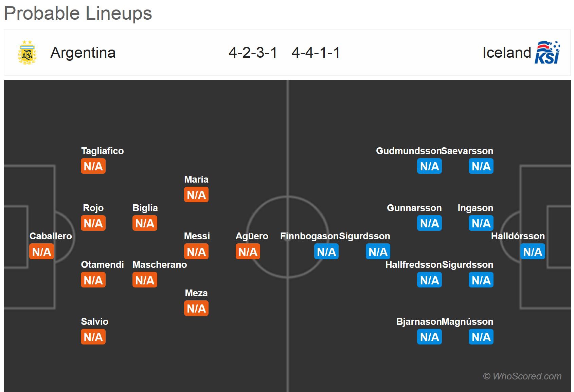
Task: Click the 4-2-3-1 formation text
Action: click(253, 53)
